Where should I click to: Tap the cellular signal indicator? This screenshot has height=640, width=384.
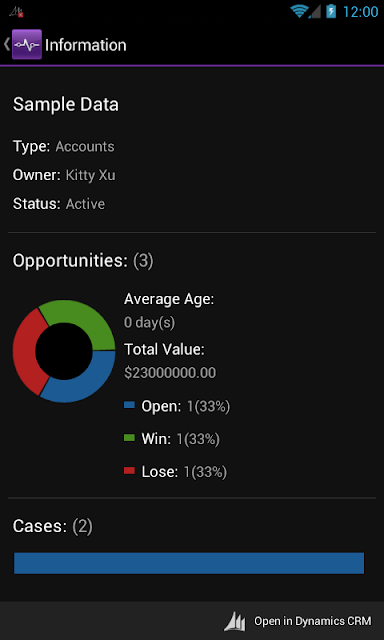click(x=315, y=11)
